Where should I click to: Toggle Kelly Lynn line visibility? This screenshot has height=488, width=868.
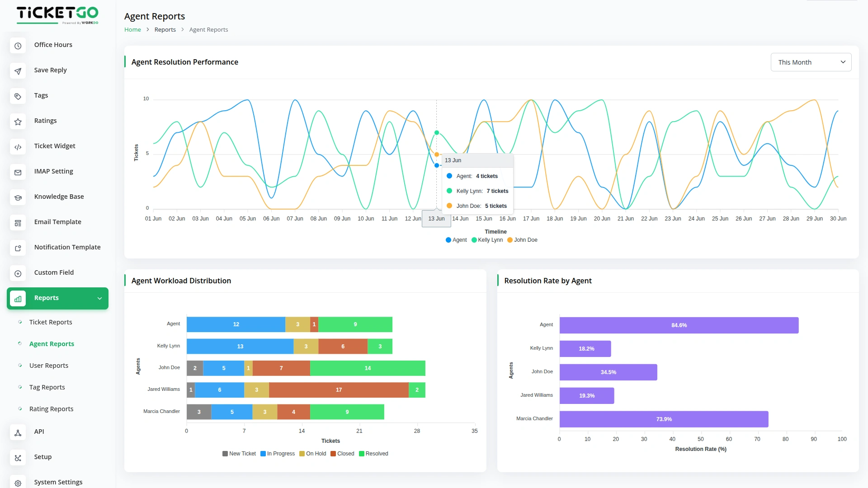coord(487,240)
